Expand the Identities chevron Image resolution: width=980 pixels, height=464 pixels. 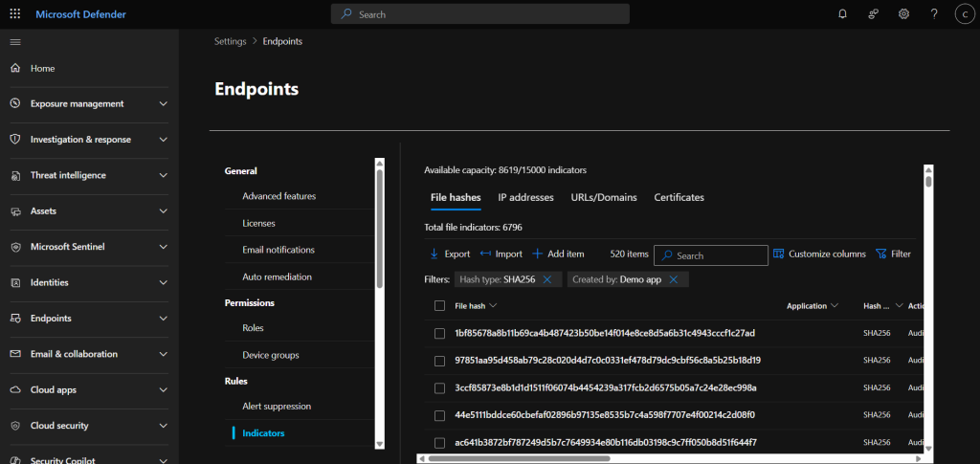coord(163,282)
